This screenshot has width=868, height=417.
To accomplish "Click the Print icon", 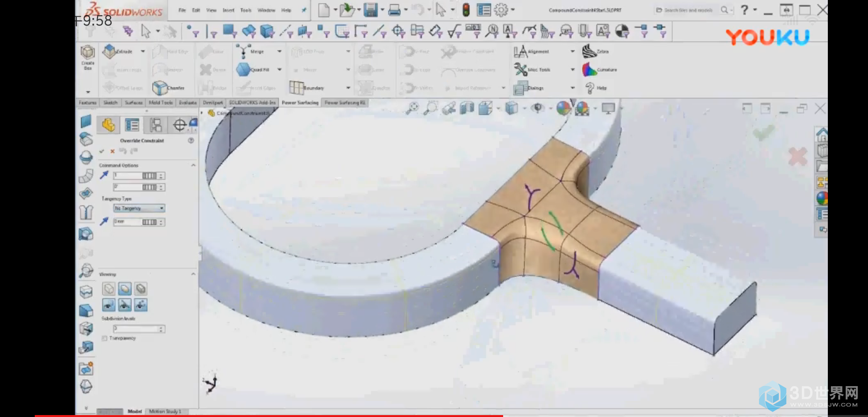I will click(x=394, y=10).
